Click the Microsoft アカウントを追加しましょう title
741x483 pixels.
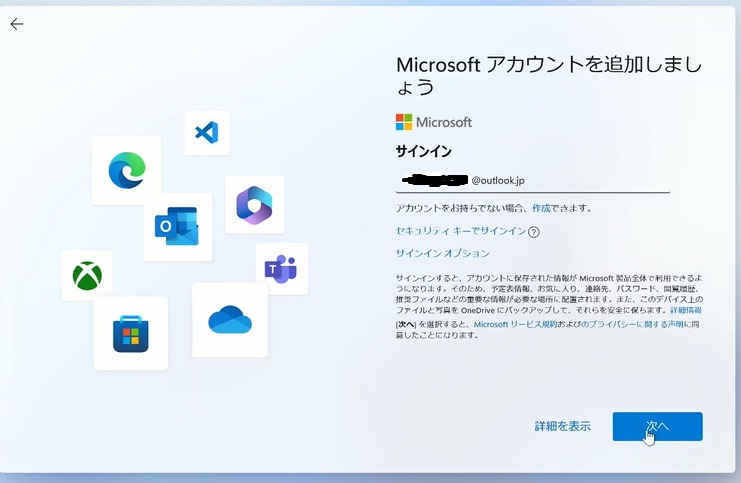point(549,76)
